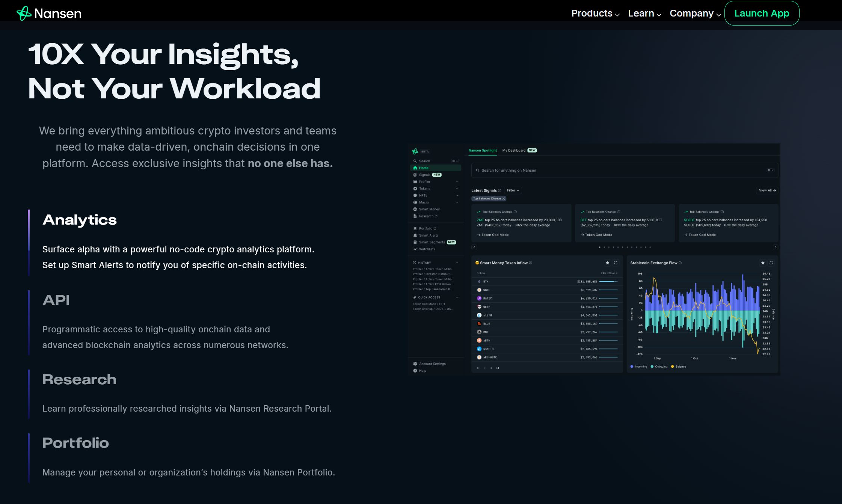Expand the Tokens section in the sidebar
The image size is (842, 504).
coord(457,189)
